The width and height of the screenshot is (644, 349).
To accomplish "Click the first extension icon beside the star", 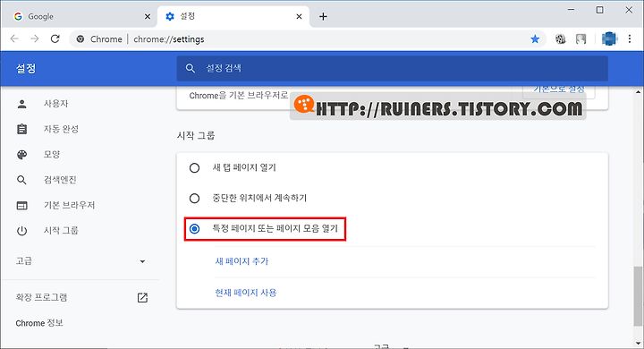I will pyautogui.click(x=560, y=39).
